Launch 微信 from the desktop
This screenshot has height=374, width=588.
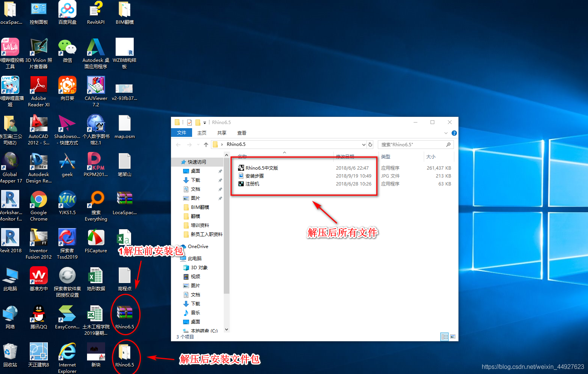(67, 51)
